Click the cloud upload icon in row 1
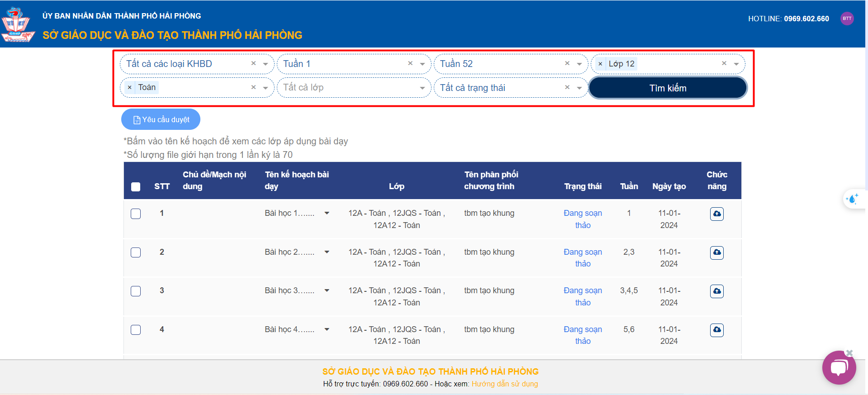868x395 pixels. click(716, 214)
